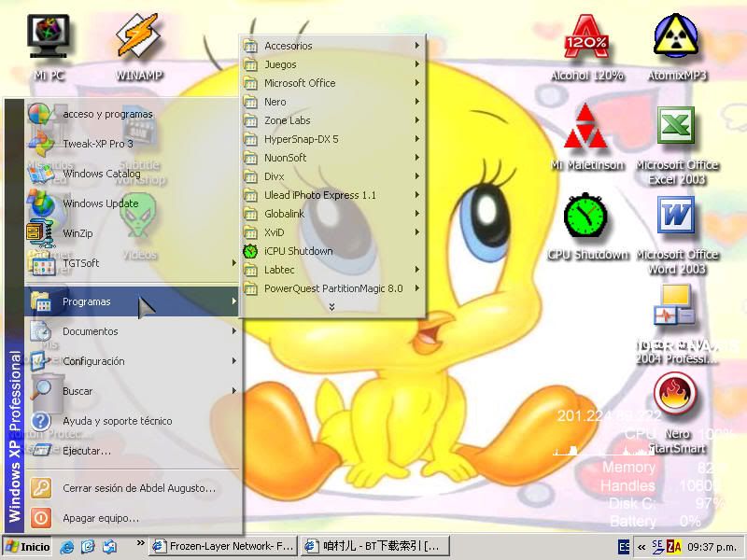Click the key icon for Cerrar sesión

41,488
